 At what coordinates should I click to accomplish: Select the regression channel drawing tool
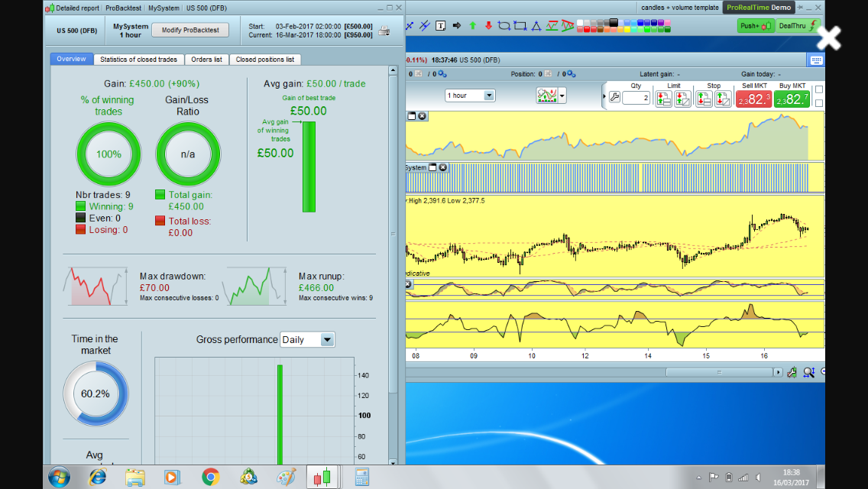pyautogui.click(x=552, y=25)
